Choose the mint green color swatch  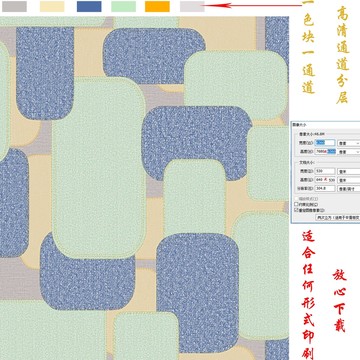pyautogui.click(x=123, y=6)
